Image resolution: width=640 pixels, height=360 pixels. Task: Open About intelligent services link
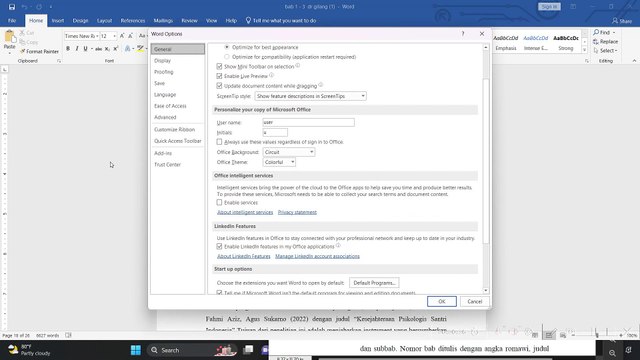click(245, 212)
